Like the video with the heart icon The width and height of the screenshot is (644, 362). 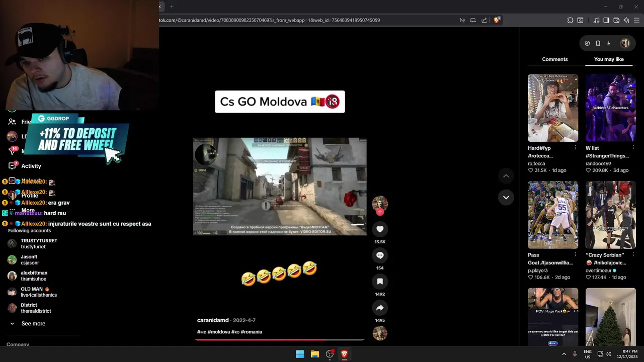[x=380, y=229]
